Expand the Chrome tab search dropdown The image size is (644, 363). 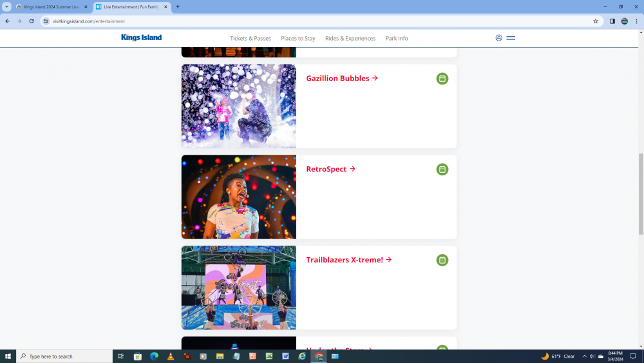click(x=6, y=7)
